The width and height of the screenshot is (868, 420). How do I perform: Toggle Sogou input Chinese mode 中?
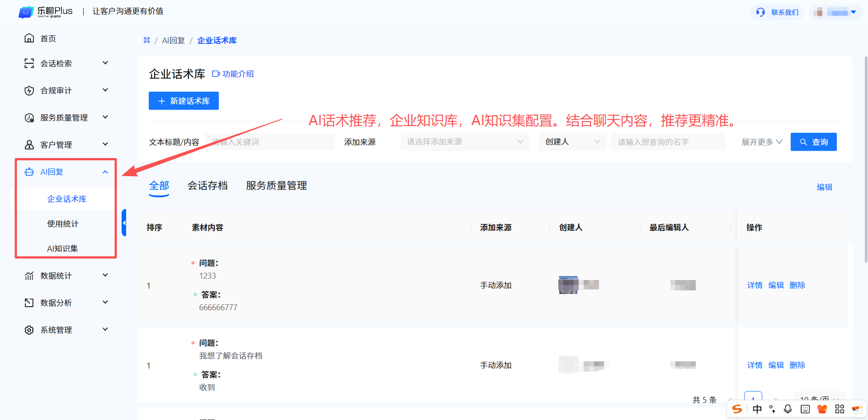pos(757,409)
